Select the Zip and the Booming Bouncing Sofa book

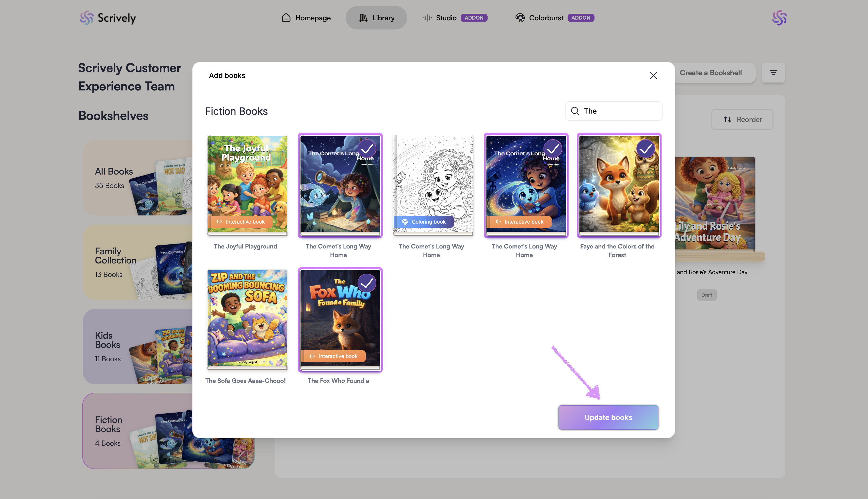tap(247, 319)
